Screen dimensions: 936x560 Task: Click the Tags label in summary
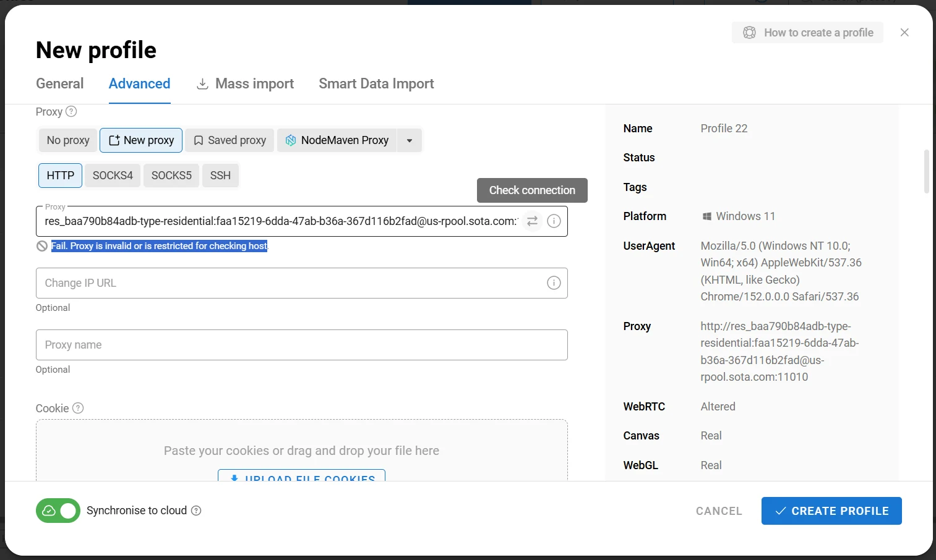click(635, 187)
